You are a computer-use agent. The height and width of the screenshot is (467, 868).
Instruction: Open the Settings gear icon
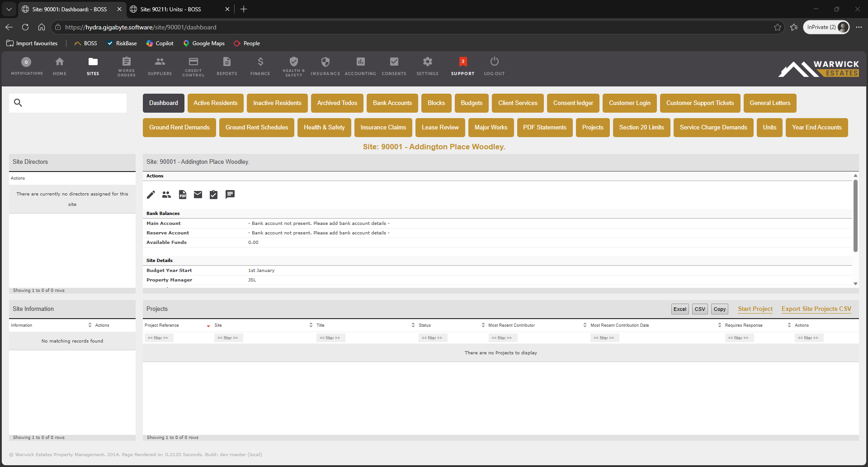click(x=428, y=62)
